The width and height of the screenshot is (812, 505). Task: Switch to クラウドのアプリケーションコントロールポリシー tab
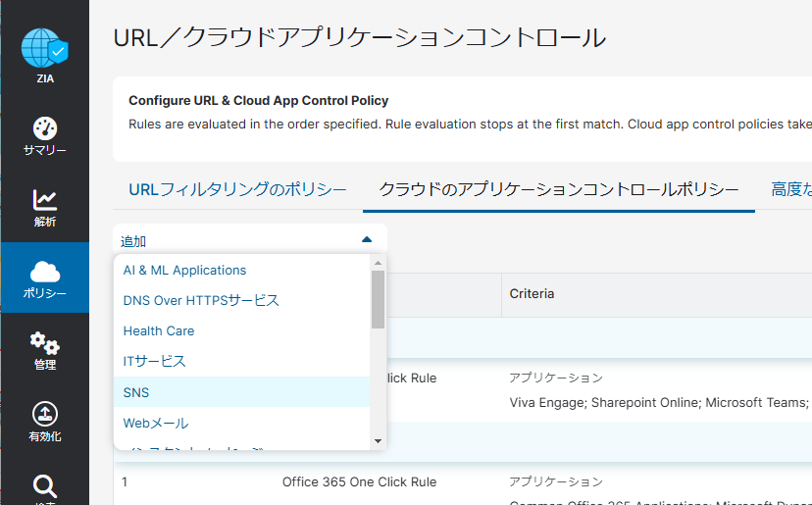pyautogui.click(x=559, y=189)
